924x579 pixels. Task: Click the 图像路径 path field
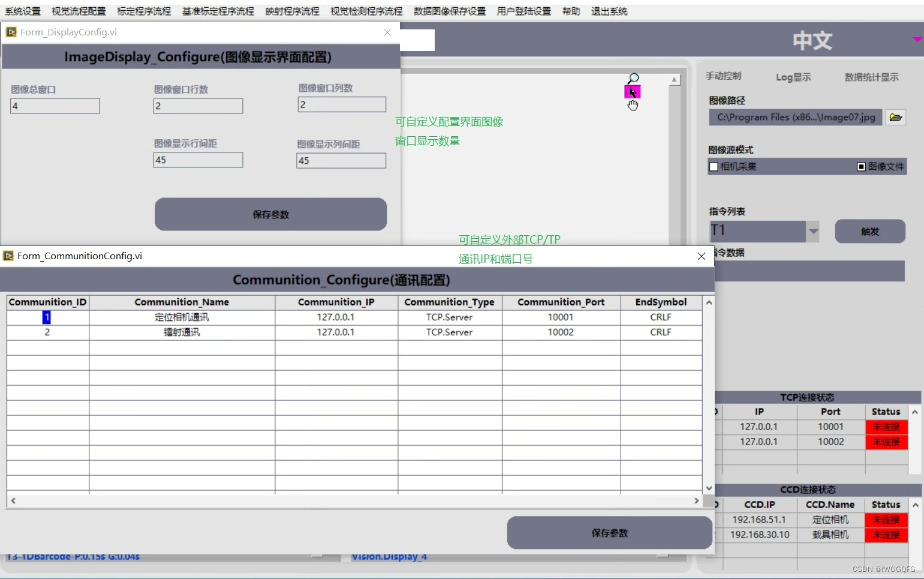click(x=795, y=117)
